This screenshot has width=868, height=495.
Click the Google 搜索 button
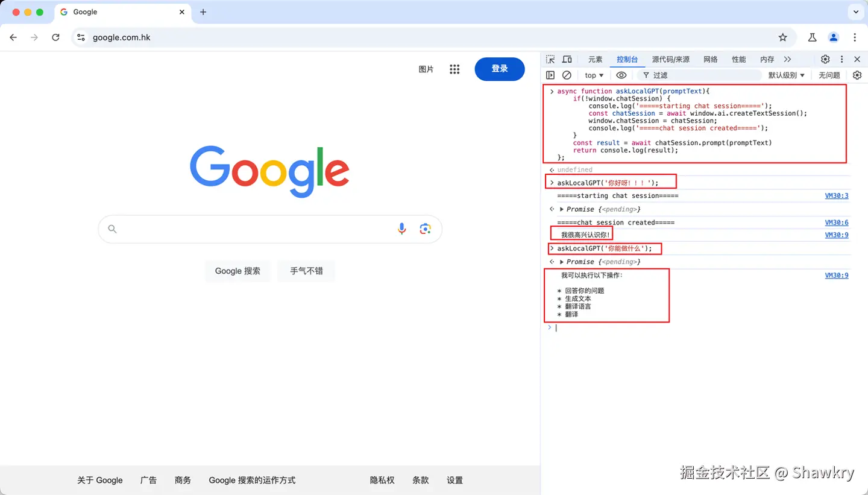[x=238, y=271]
